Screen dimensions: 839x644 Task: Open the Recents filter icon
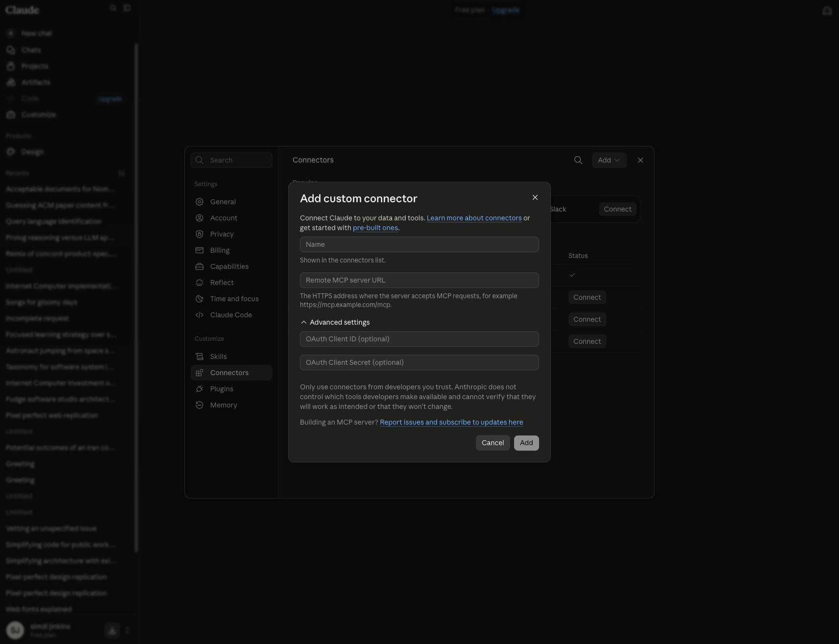tap(122, 173)
